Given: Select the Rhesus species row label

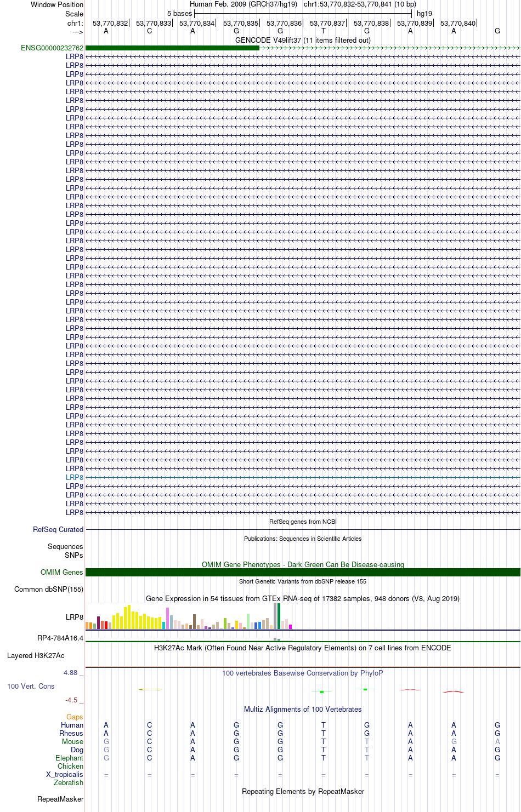Looking at the screenshot, I should click(x=71, y=734).
